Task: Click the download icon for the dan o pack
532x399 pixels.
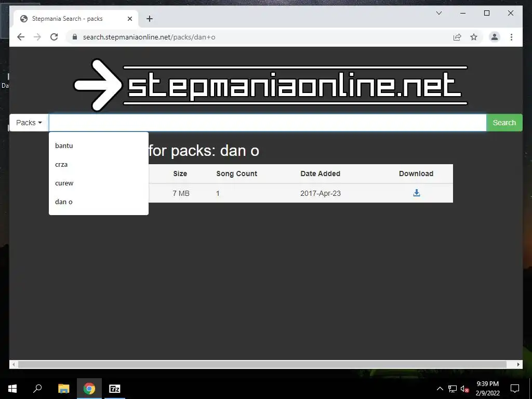Action: (x=416, y=193)
